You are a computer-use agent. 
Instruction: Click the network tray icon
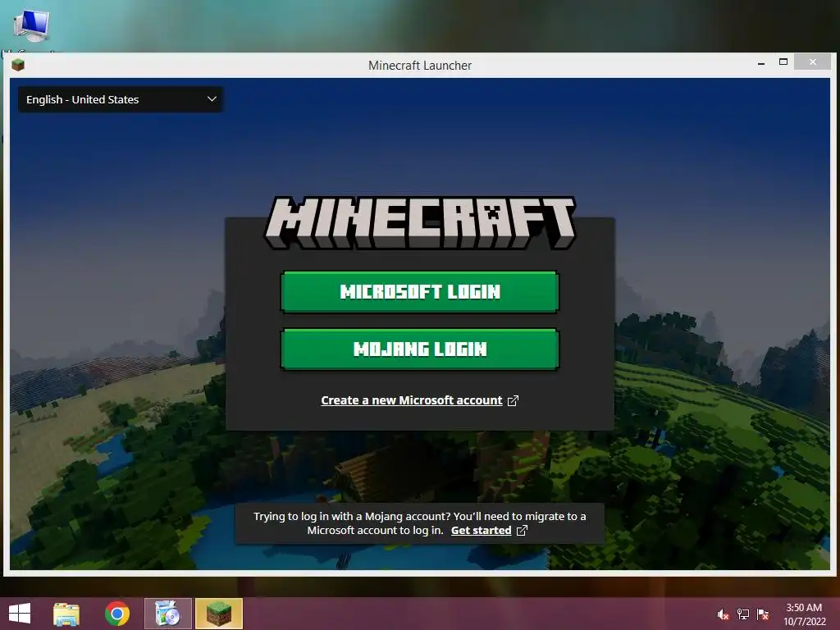coord(743,614)
